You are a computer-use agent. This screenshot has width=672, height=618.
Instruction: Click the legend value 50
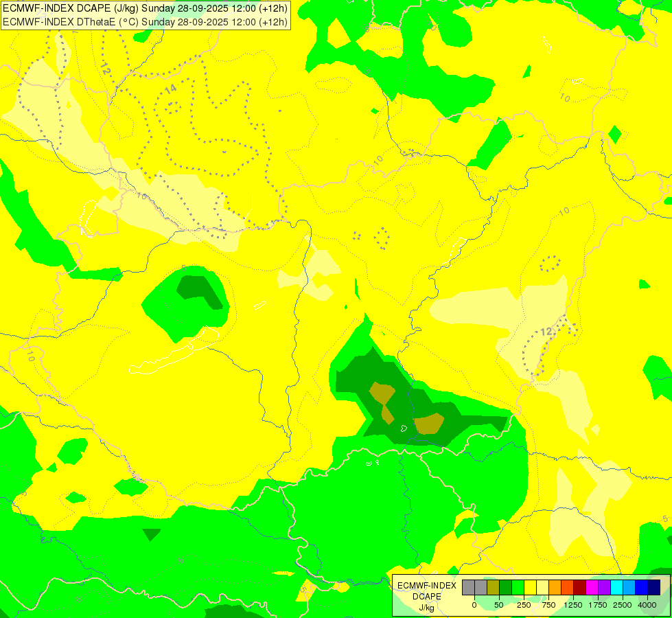pos(499,605)
